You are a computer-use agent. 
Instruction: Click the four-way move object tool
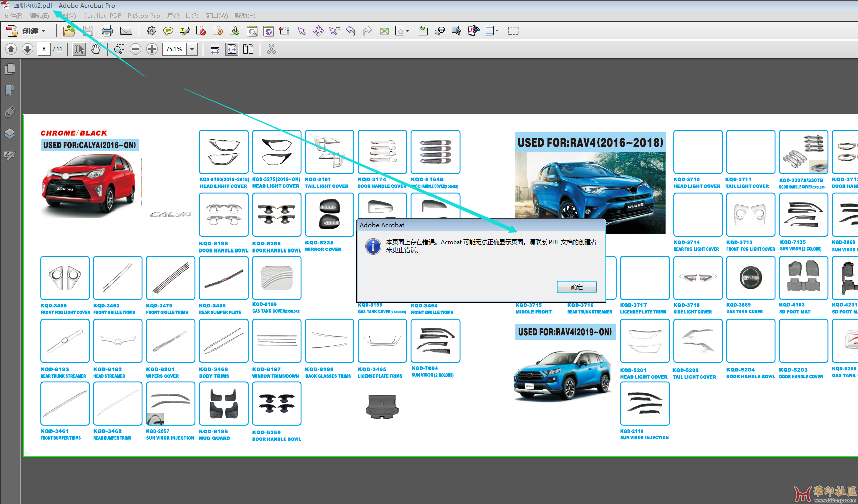click(318, 31)
